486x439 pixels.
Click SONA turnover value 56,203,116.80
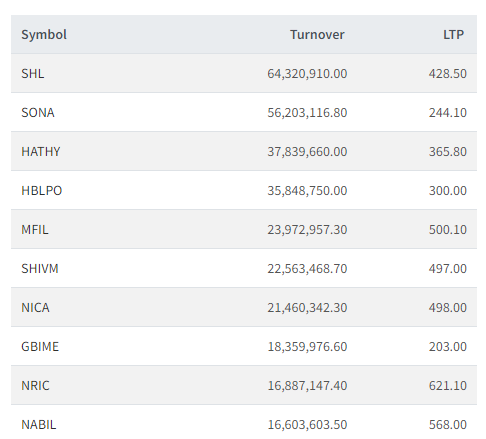click(x=307, y=113)
